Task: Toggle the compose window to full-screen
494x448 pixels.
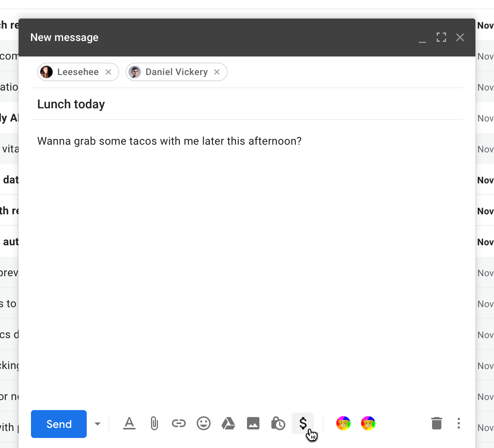Action: tap(441, 37)
